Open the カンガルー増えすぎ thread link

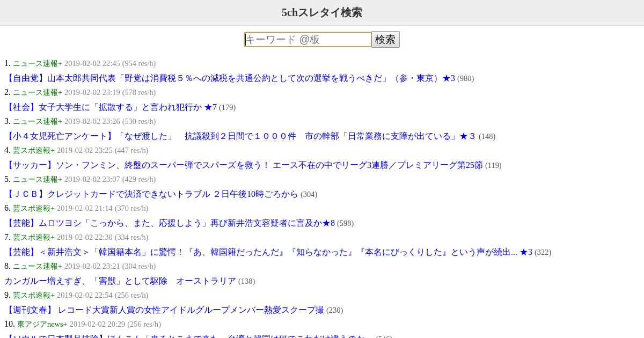[120, 281]
